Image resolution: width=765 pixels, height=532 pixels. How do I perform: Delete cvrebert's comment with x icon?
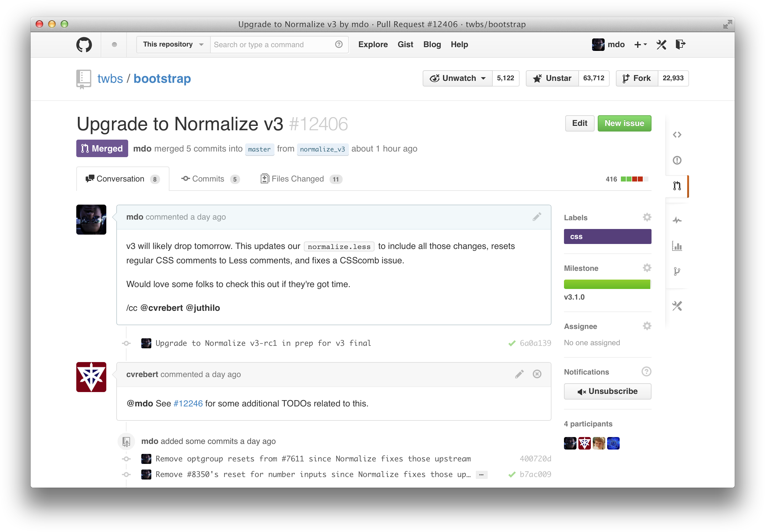pos(537,374)
